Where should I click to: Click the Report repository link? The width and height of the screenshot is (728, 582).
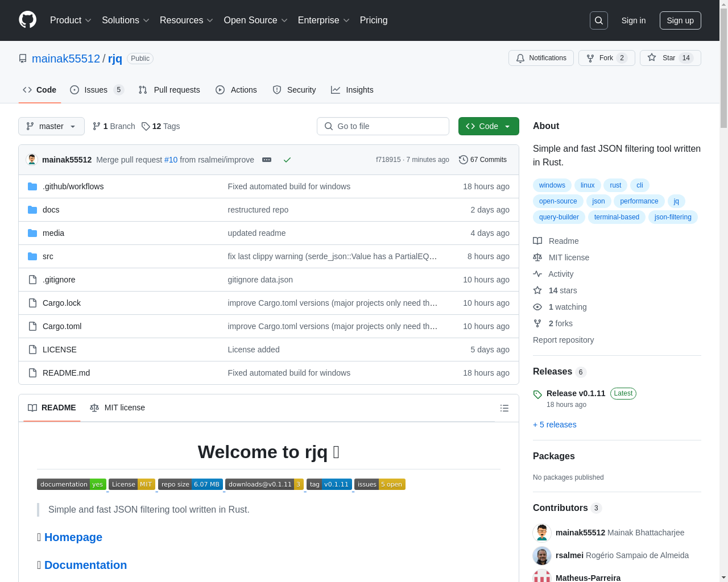[x=563, y=340]
